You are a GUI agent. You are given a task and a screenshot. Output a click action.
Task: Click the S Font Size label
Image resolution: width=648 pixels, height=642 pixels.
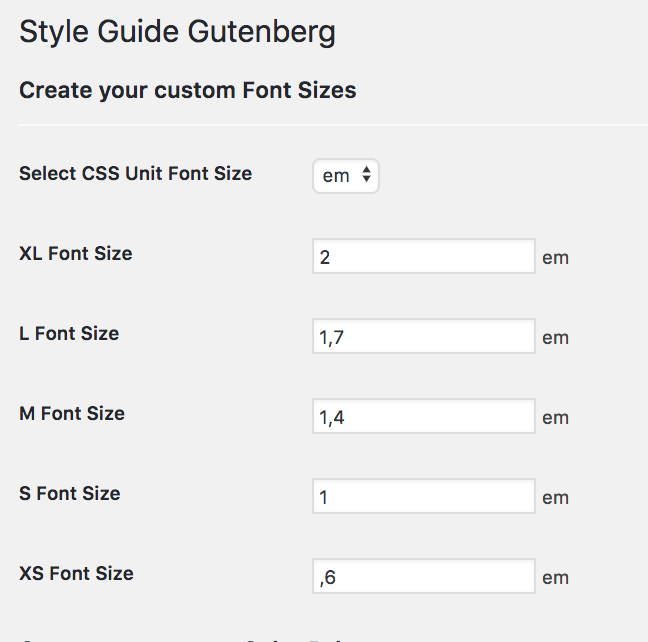coord(70,493)
